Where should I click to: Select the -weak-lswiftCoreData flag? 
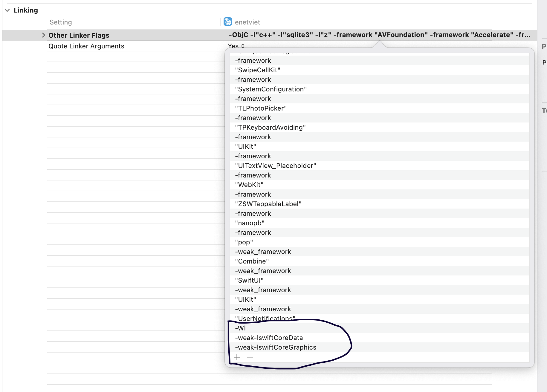click(269, 338)
